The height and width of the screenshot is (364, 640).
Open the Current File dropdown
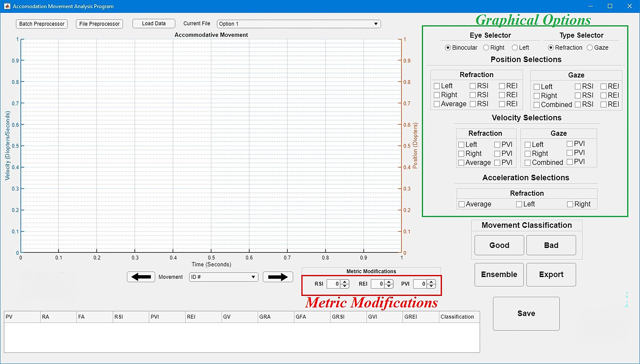(x=299, y=24)
